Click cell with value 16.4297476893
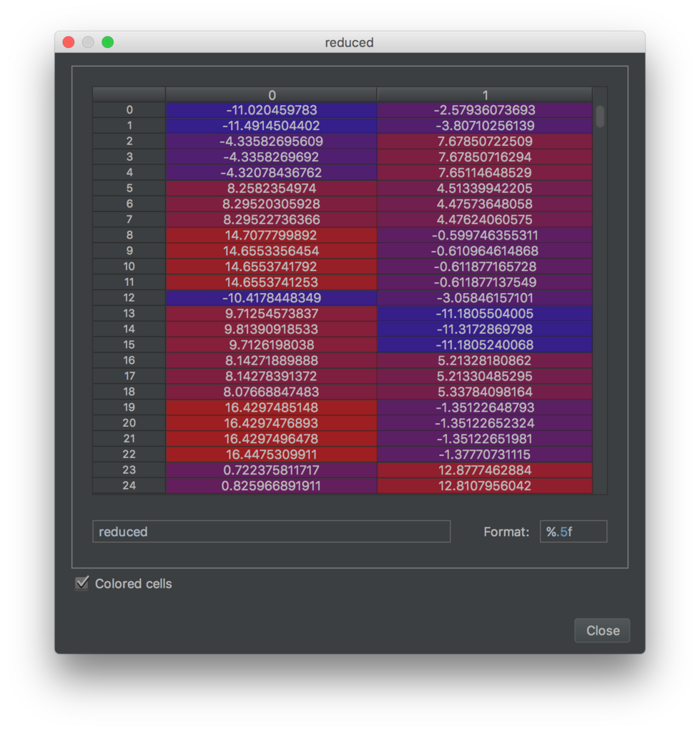The image size is (700, 732). (x=271, y=423)
